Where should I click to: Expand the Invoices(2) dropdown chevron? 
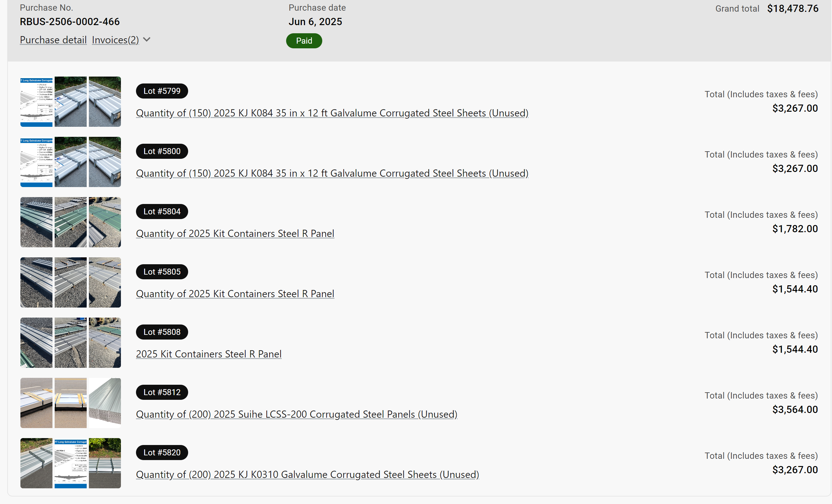point(147,40)
